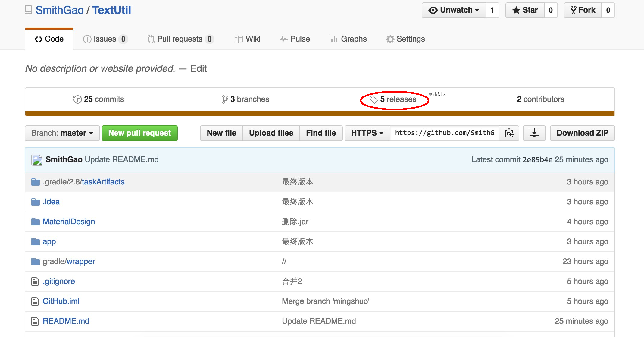The image size is (644, 337).
Task: Open the Unwatch dropdown
Action: [454, 10]
